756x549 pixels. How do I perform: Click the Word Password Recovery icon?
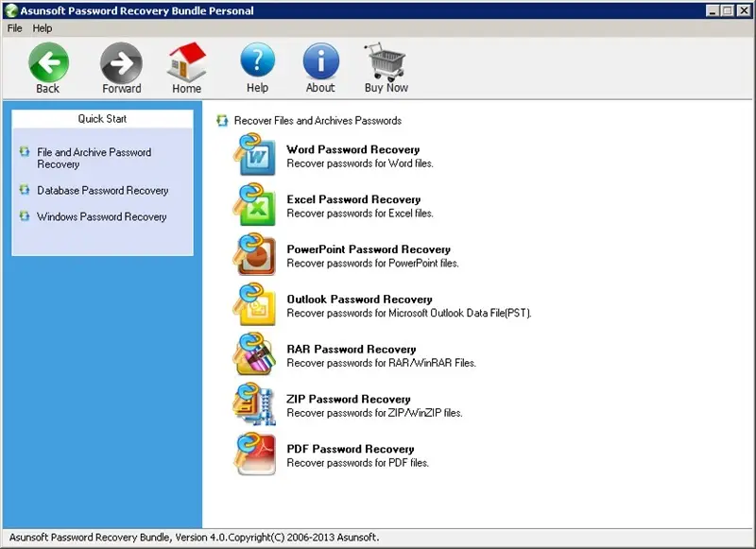point(254,155)
